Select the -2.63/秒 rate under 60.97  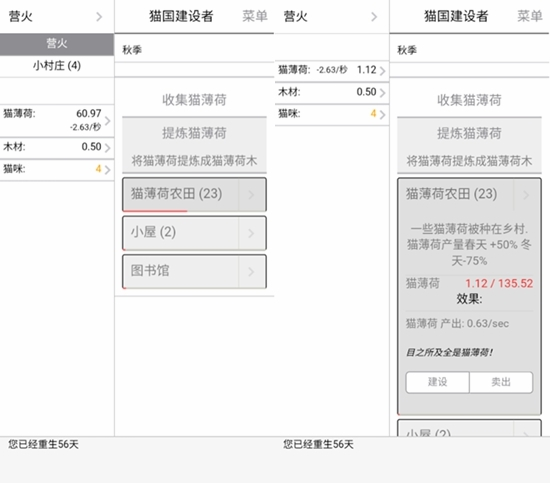[x=86, y=127]
